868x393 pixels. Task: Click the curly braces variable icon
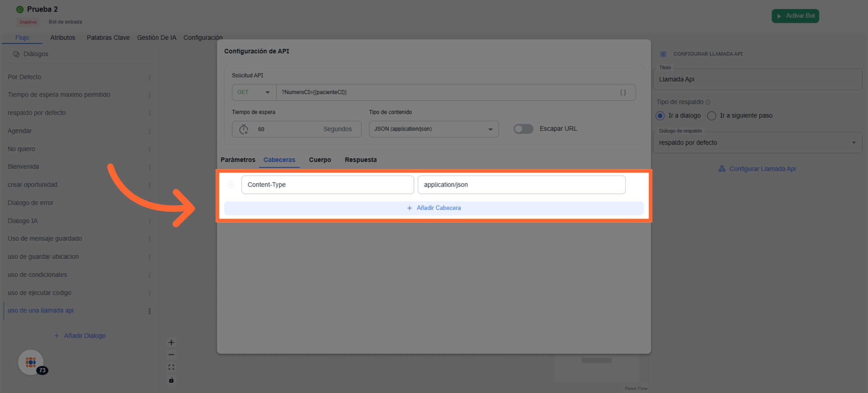pyautogui.click(x=623, y=92)
